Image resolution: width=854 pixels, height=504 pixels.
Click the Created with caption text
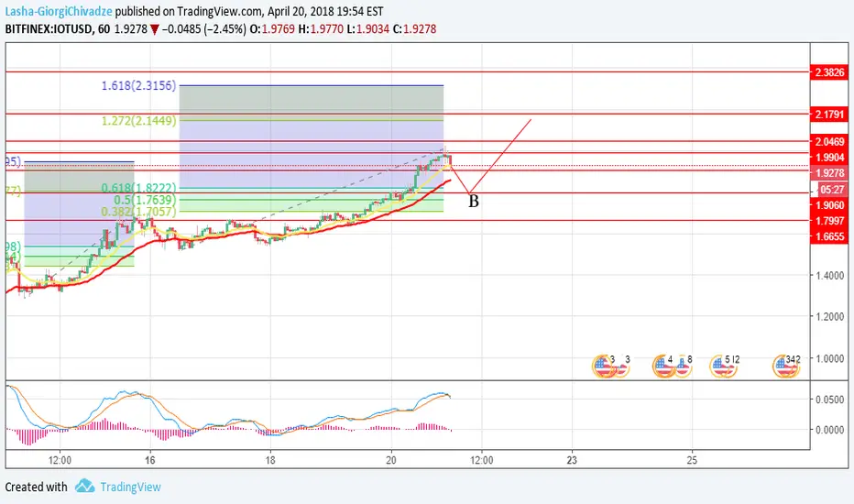pyautogui.click(x=36, y=487)
